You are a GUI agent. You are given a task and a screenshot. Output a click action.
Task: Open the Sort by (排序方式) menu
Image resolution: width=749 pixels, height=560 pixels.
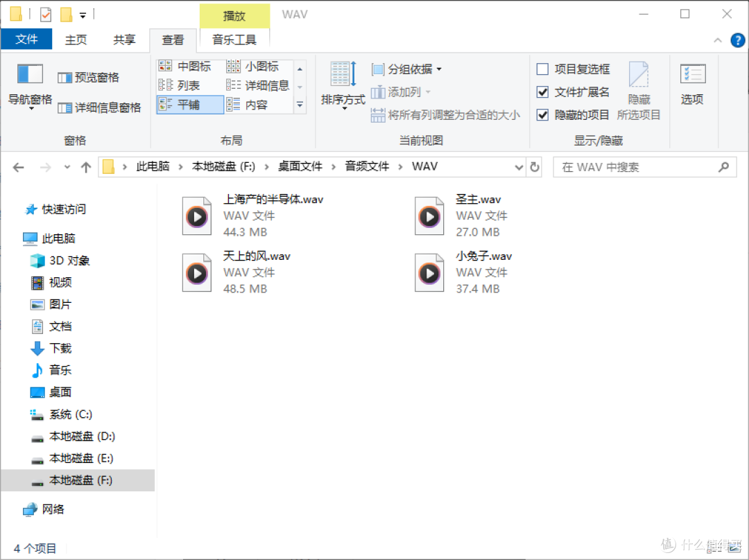point(343,86)
